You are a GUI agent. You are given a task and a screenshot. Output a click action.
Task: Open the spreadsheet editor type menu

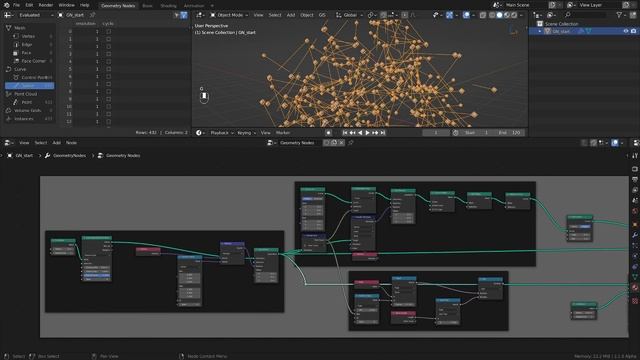pyautogui.click(x=8, y=15)
